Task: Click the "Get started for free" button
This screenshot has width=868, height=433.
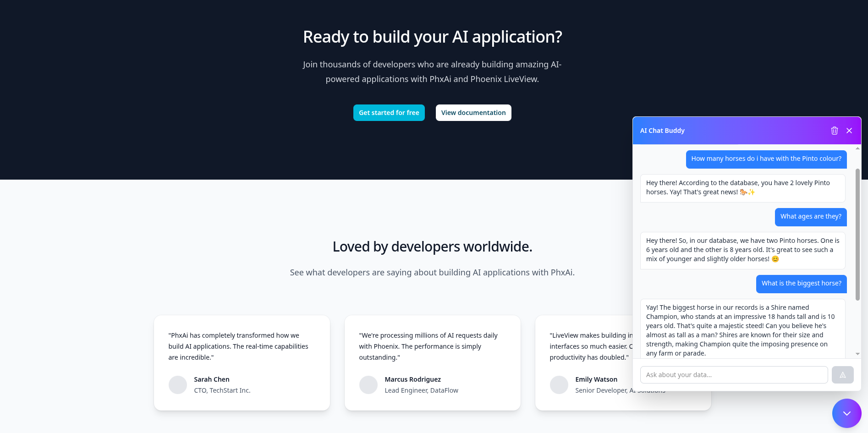Action: coord(389,113)
